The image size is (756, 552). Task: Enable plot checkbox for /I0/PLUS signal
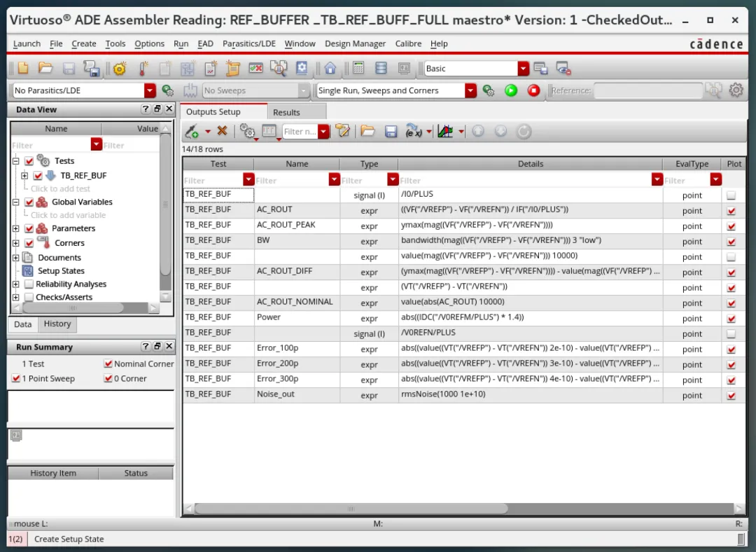pos(731,195)
